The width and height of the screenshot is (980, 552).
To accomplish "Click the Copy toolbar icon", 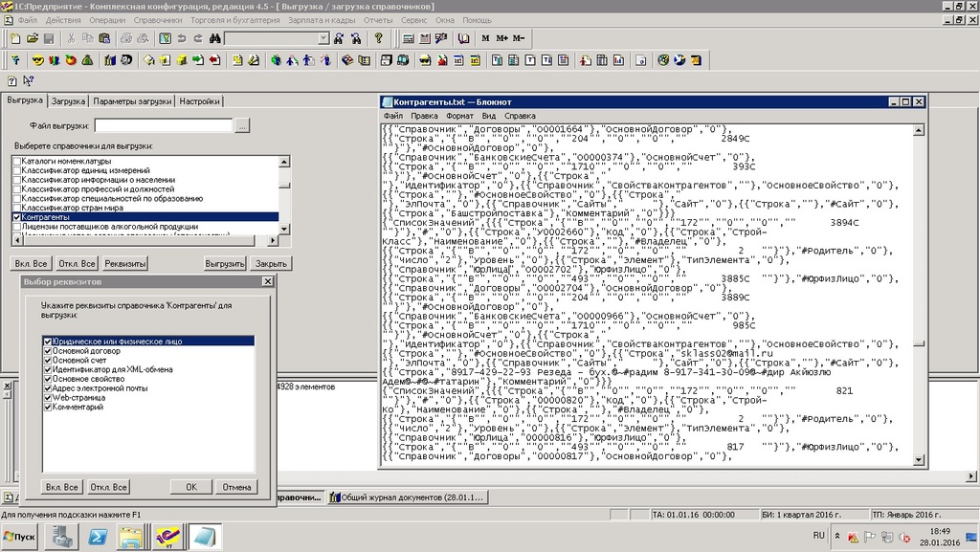I will pos(88,38).
